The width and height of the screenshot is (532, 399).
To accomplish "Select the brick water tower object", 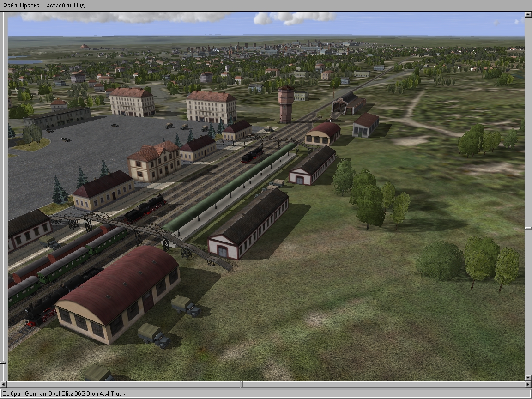I will [286, 104].
